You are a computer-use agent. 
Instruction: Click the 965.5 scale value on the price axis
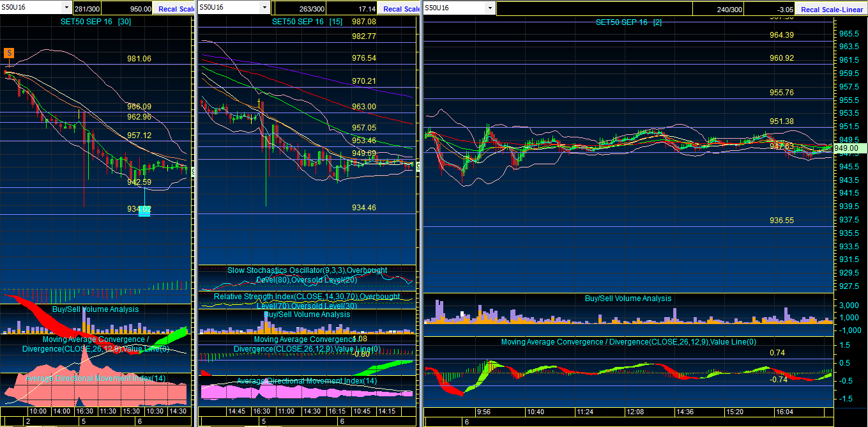[848, 33]
